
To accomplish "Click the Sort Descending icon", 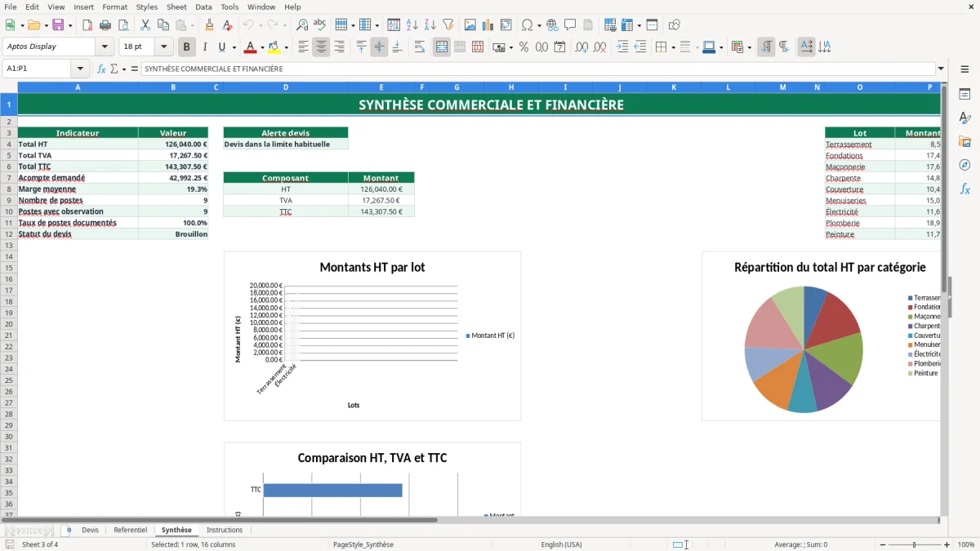I will (x=430, y=25).
